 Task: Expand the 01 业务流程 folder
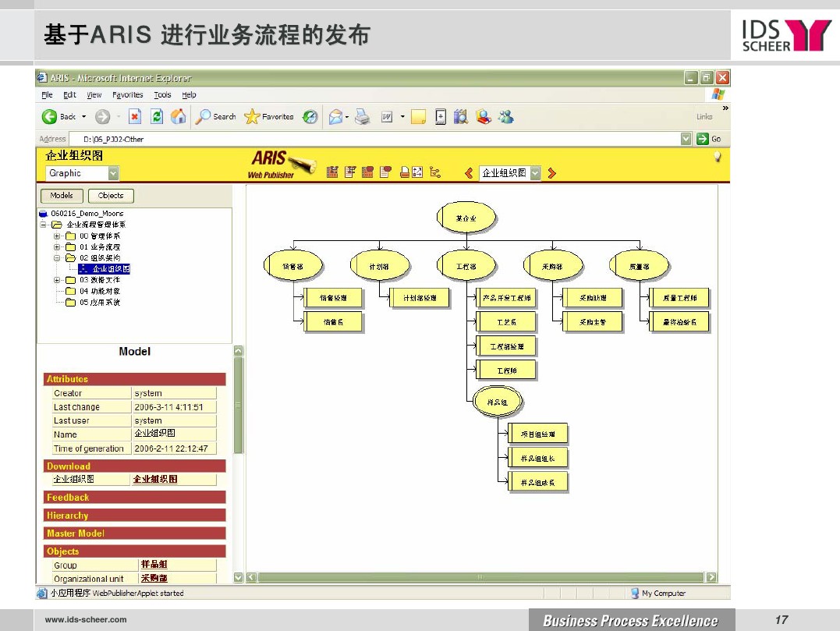[57, 247]
